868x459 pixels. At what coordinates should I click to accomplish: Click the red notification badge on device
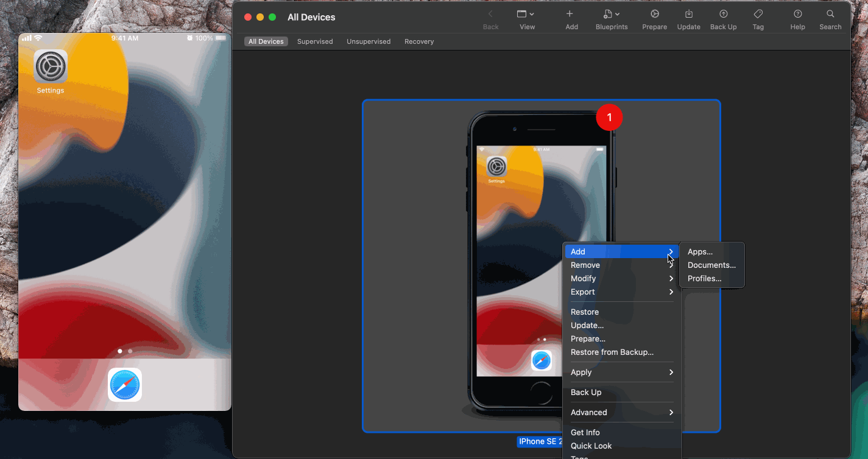click(x=609, y=117)
